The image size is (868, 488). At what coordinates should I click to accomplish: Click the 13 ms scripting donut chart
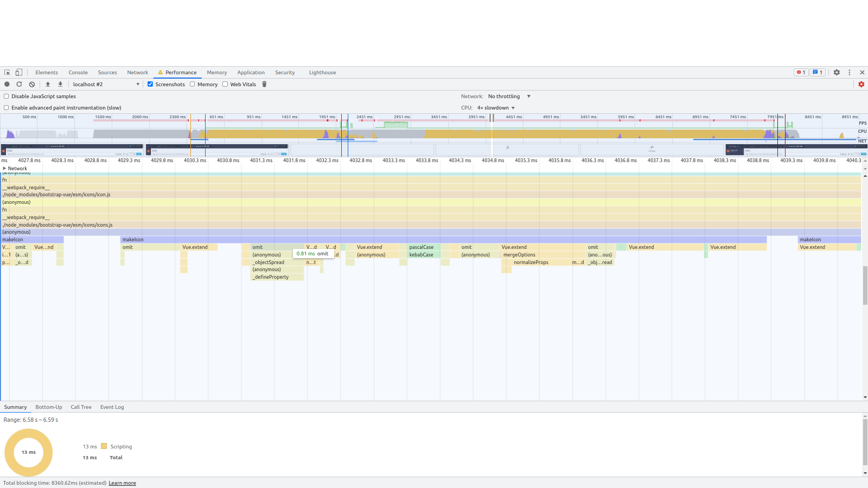29,452
